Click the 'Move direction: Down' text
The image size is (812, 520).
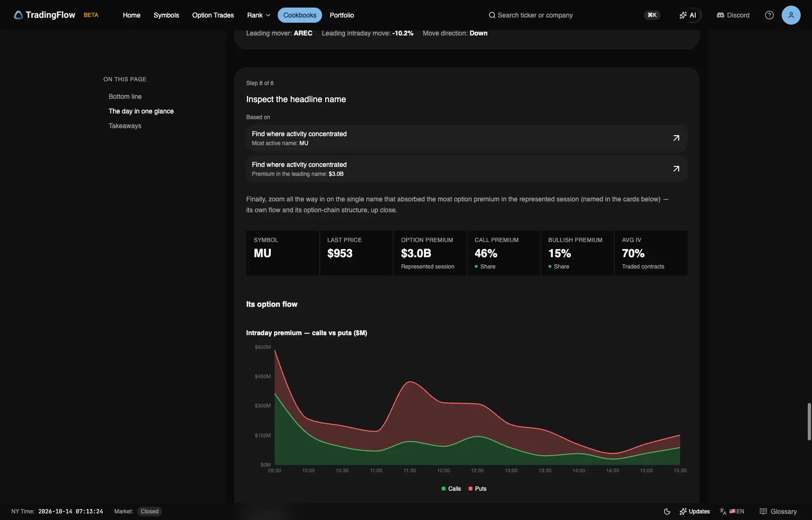point(455,33)
